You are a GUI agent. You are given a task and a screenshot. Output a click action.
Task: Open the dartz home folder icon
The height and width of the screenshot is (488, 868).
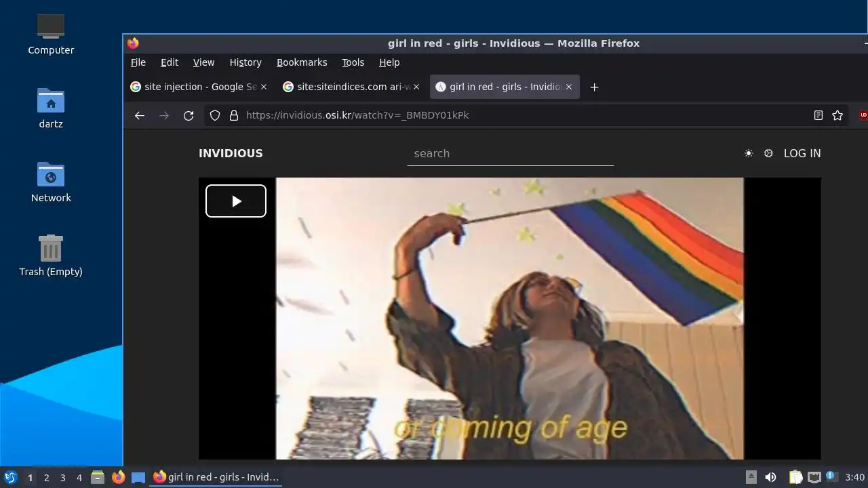[x=51, y=108]
